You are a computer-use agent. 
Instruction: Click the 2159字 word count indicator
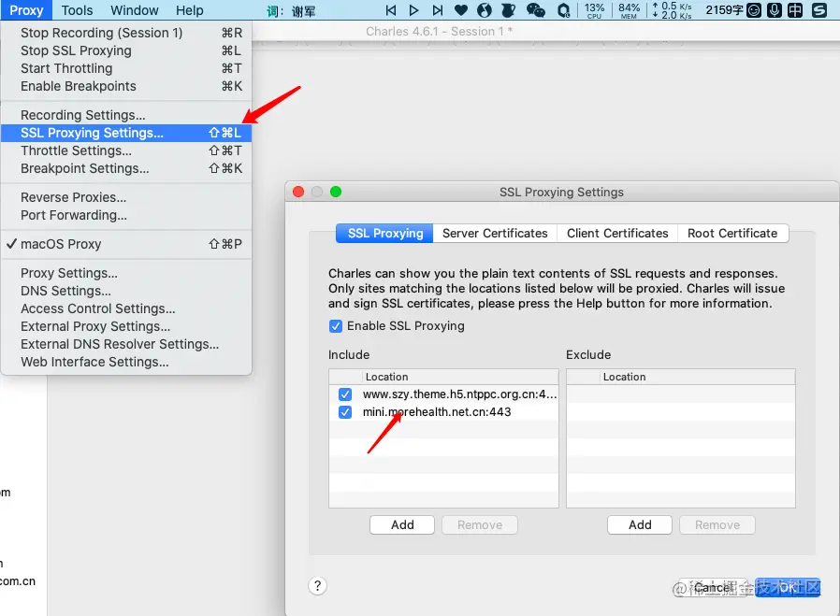[724, 10]
